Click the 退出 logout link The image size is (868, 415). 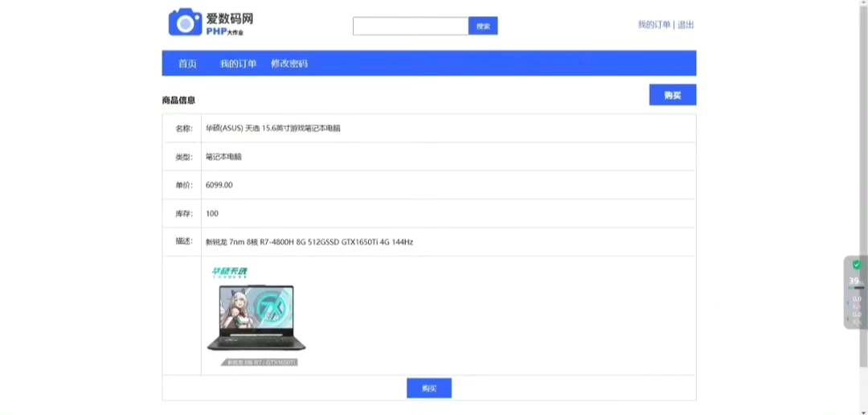pos(686,24)
